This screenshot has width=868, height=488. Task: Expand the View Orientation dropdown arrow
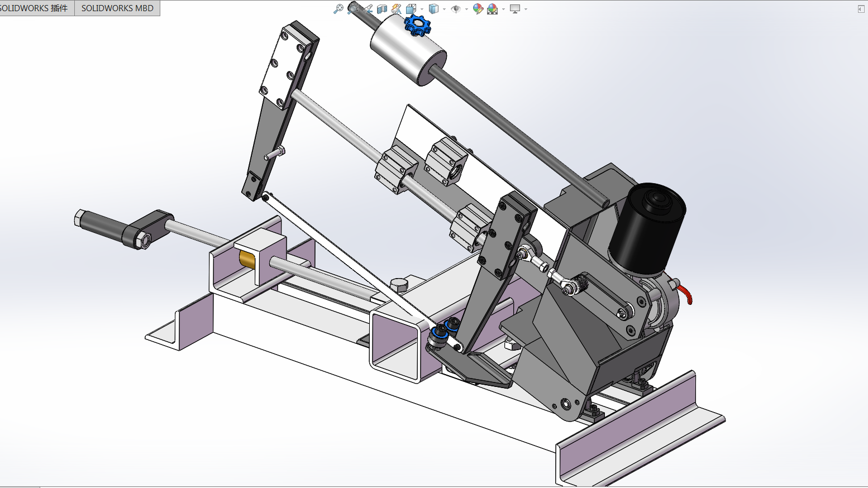(422, 9)
